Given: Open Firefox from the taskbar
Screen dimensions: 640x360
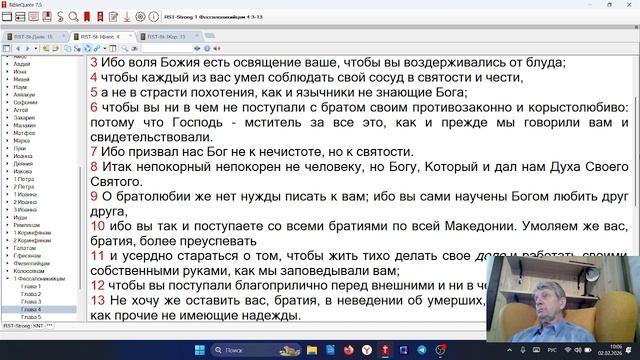Looking at the screenshot, I should pos(349,350).
